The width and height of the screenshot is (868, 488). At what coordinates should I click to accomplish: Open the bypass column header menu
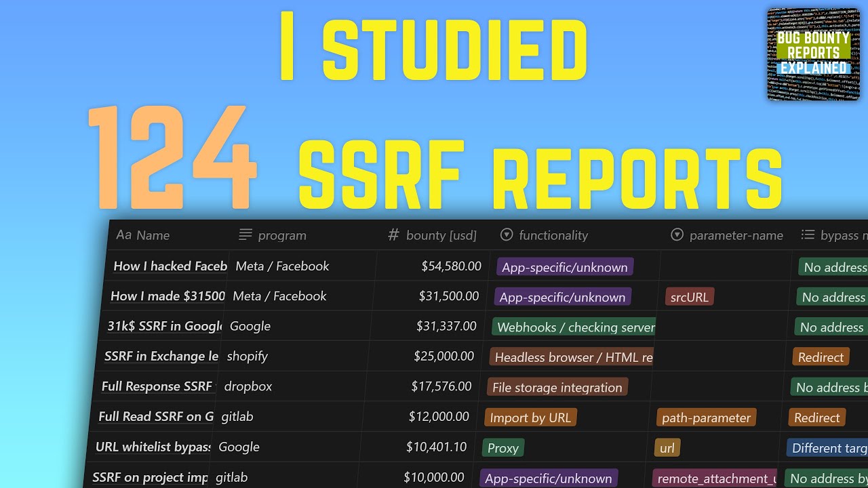click(x=844, y=235)
